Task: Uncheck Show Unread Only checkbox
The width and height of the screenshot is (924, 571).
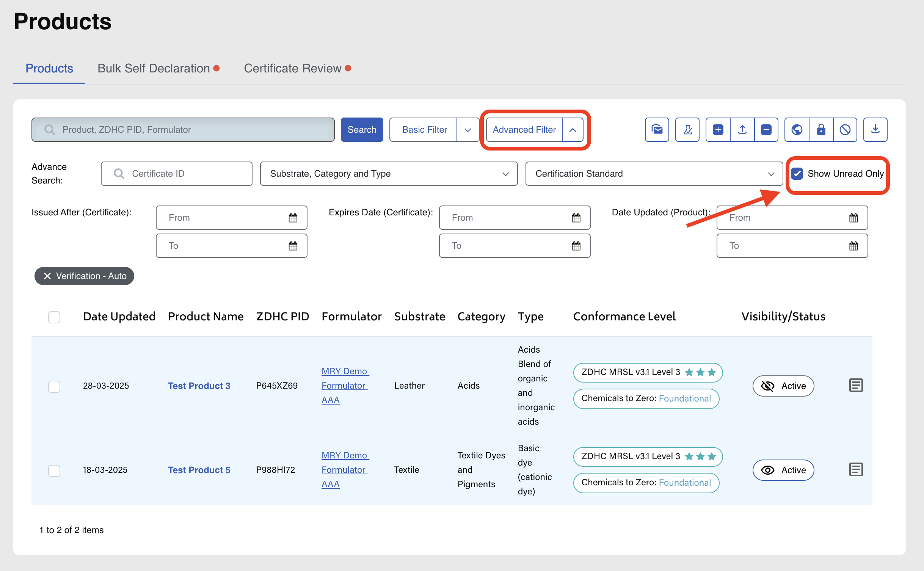Action: pos(797,174)
